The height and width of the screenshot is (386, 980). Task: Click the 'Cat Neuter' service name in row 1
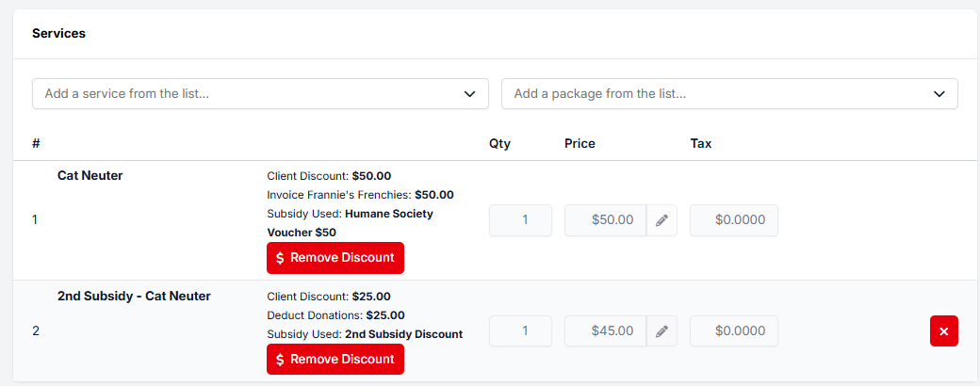tap(90, 175)
